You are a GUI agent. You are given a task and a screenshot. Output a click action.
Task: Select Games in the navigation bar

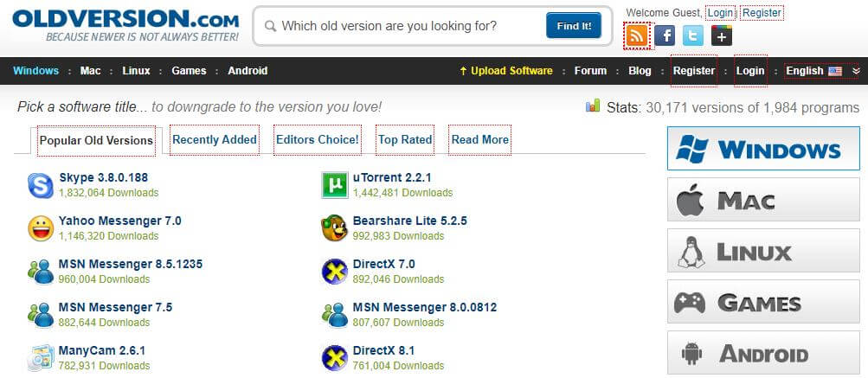pyautogui.click(x=189, y=71)
